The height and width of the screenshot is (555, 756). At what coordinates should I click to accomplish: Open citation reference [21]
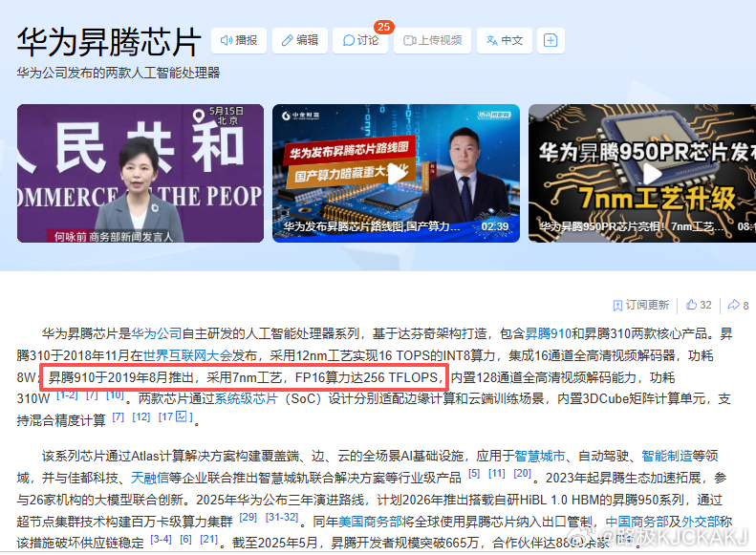click(208, 539)
